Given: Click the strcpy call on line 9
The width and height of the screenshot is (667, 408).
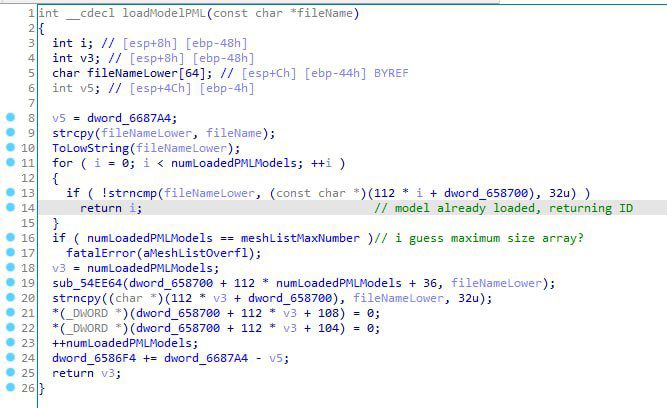Looking at the screenshot, I should (73, 133).
